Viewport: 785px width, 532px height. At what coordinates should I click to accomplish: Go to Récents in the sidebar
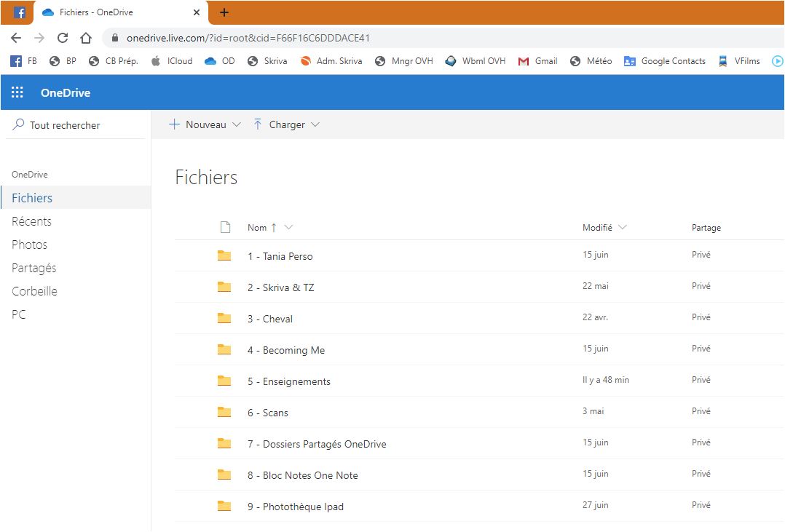click(x=31, y=221)
